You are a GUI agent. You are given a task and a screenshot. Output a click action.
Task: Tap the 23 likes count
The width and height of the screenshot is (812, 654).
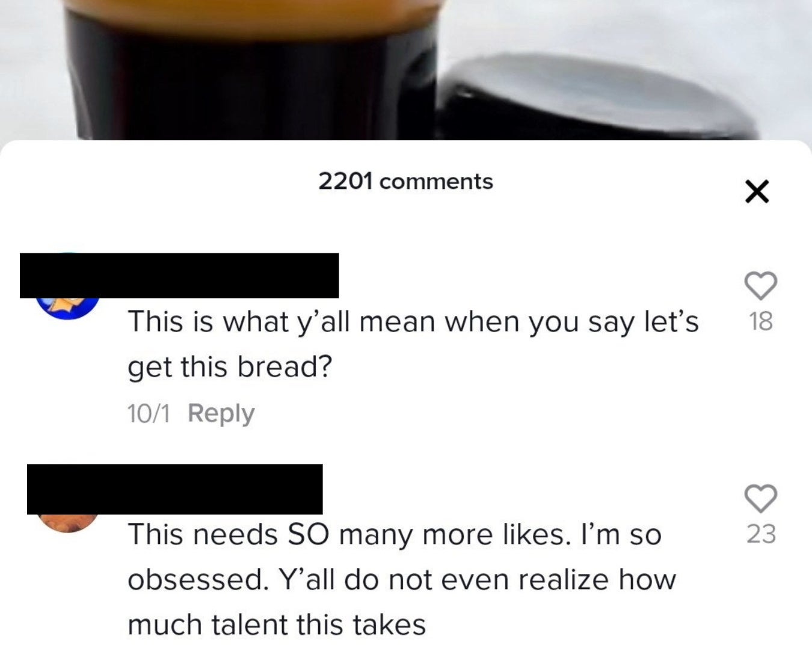761,534
